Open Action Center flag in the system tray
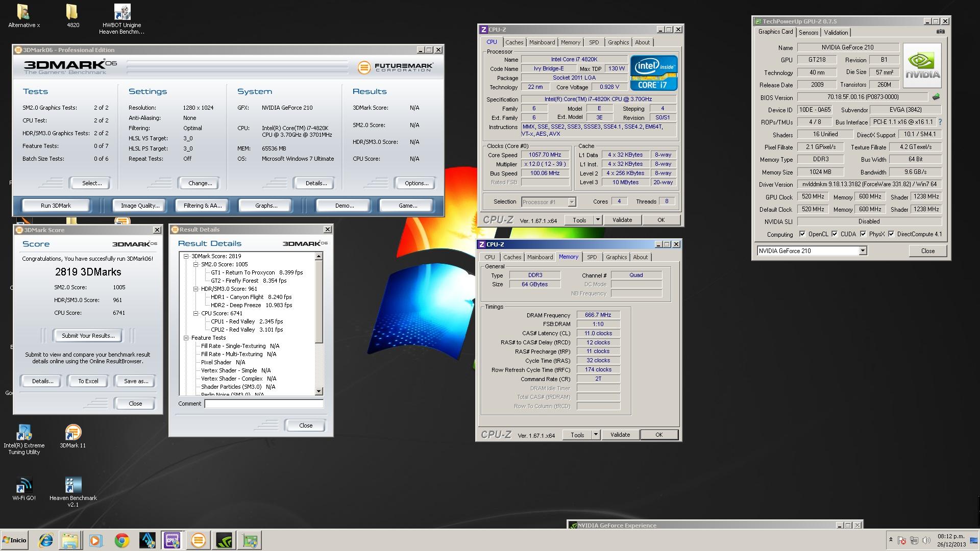Image resolution: width=980 pixels, height=551 pixels. 902,540
